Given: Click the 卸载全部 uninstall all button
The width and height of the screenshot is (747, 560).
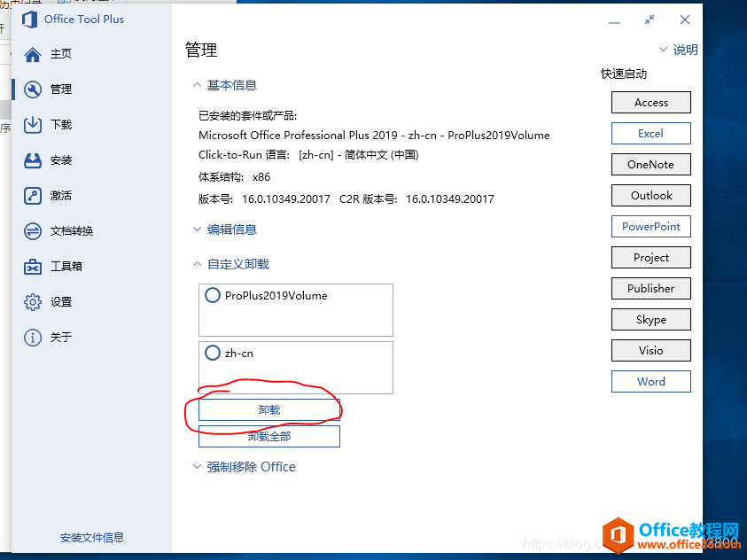Looking at the screenshot, I should point(268,436).
